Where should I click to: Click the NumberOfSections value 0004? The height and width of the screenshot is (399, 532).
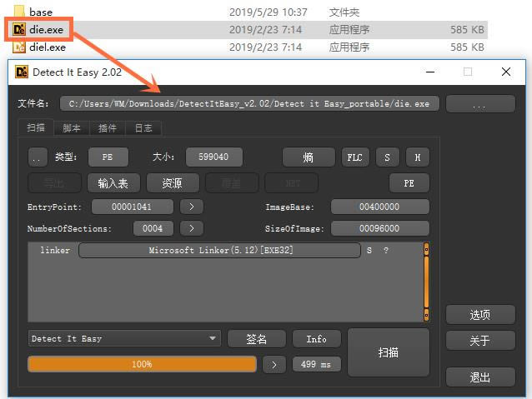pyautogui.click(x=153, y=228)
